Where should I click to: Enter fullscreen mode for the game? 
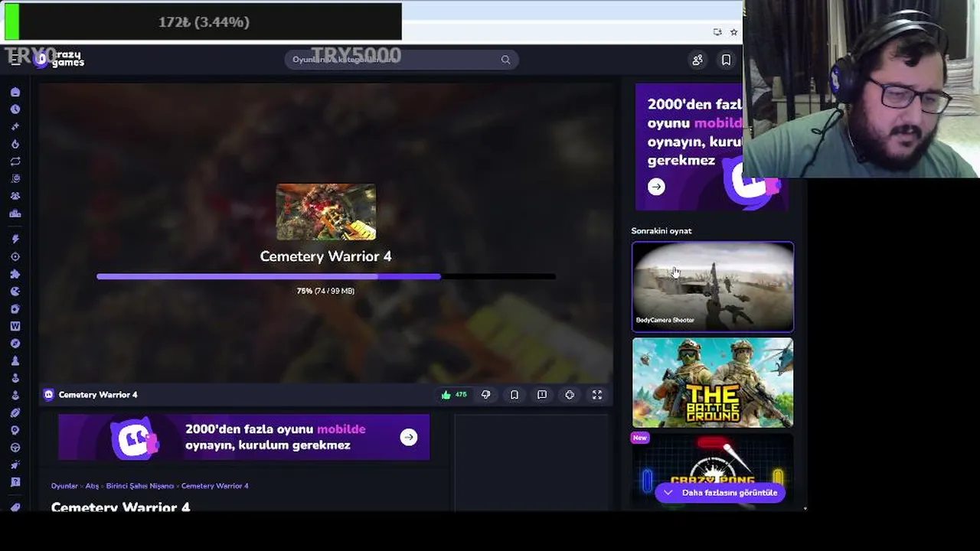[597, 395]
